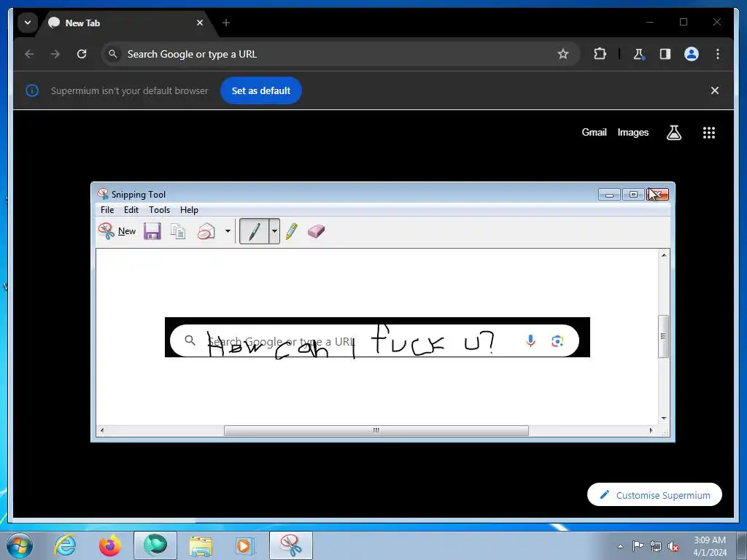The width and height of the screenshot is (747, 560).
Task: Open Windows Media Player from taskbar
Action: tap(246, 545)
